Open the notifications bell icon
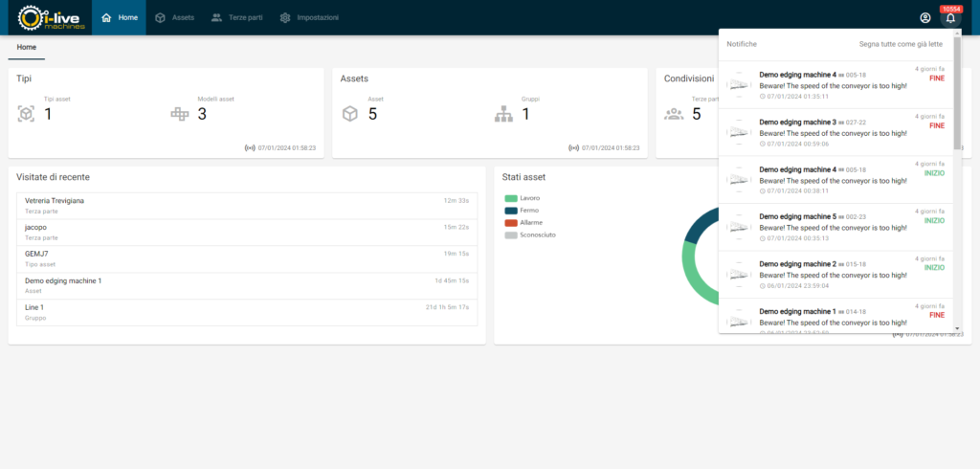 (949, 17)
